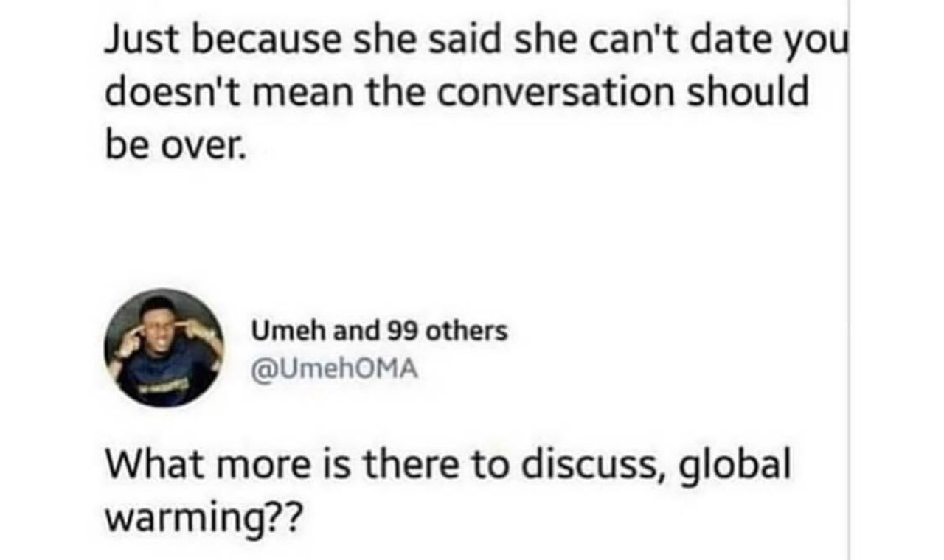Select the reply text about global warming

448,491
